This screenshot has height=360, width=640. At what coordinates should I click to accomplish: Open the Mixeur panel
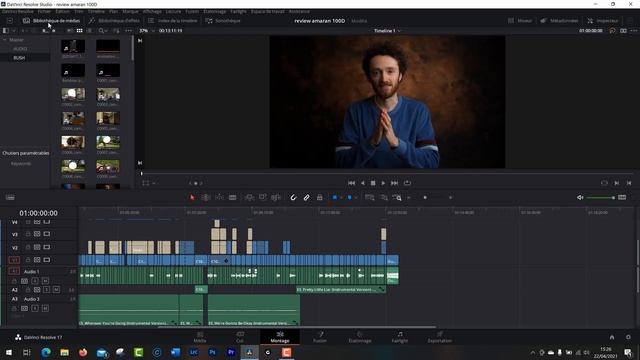(520, 20)
